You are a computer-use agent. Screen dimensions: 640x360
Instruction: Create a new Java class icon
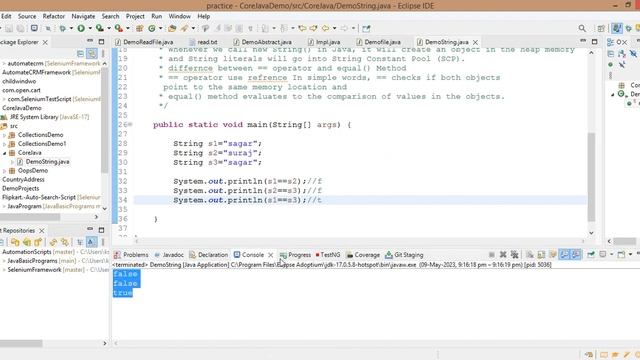[x=152, y=28]
